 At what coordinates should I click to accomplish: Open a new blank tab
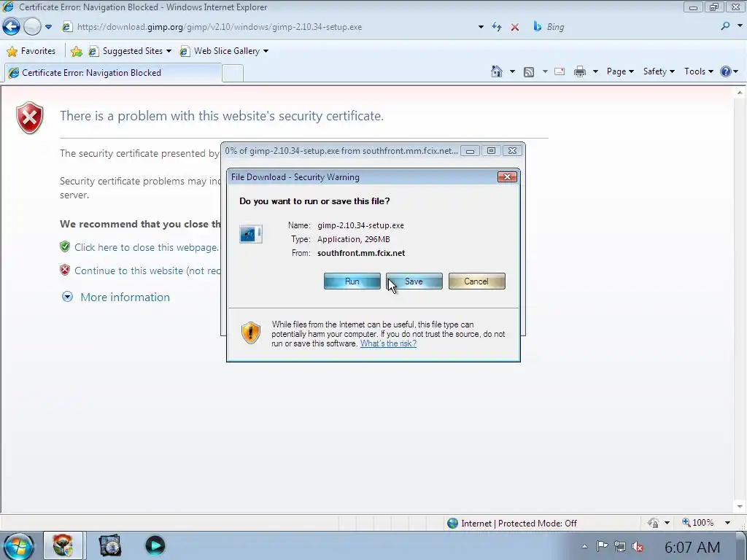point(233,74)
